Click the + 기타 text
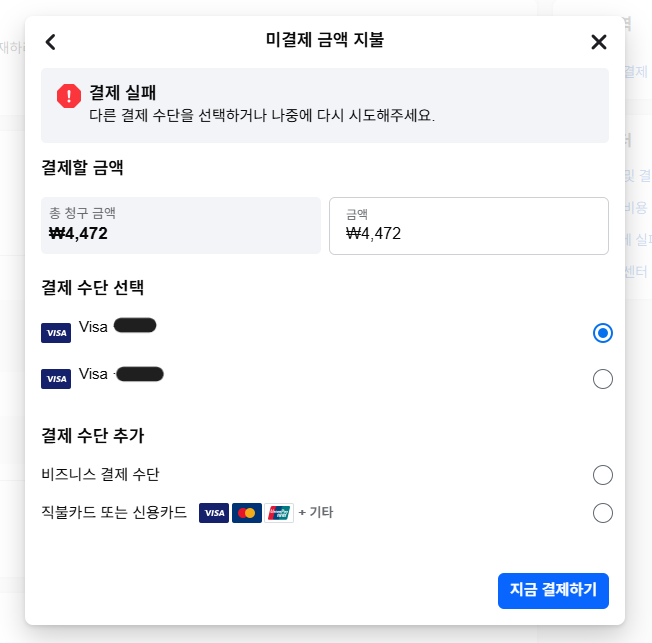This screenshot has height=643, width=652. coord(316,512)
